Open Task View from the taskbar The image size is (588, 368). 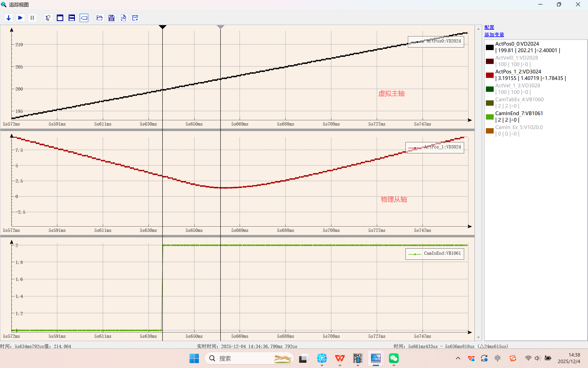[304, 358]
